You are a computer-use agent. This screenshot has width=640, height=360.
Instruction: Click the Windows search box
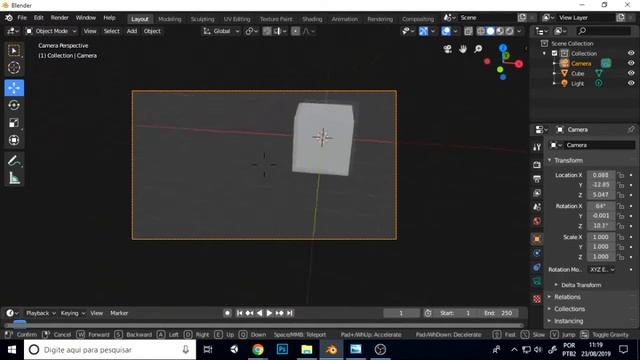(x=110, y=350)
